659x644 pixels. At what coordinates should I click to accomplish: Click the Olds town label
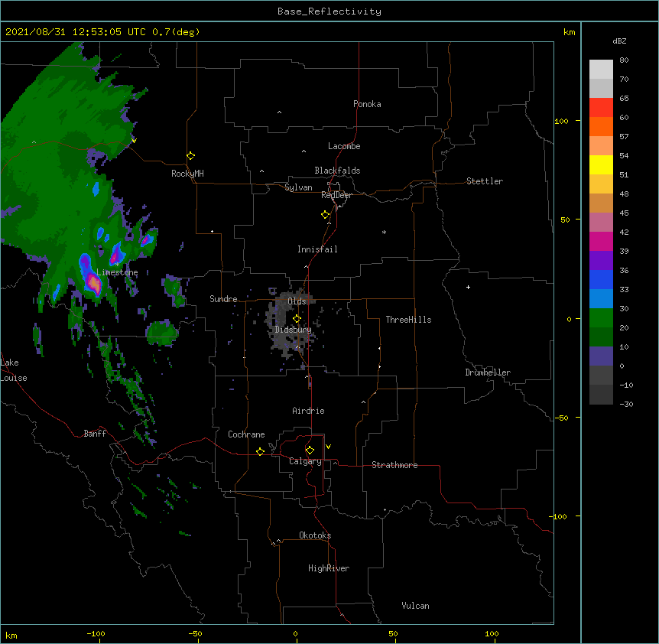click(x=297, y=301)
